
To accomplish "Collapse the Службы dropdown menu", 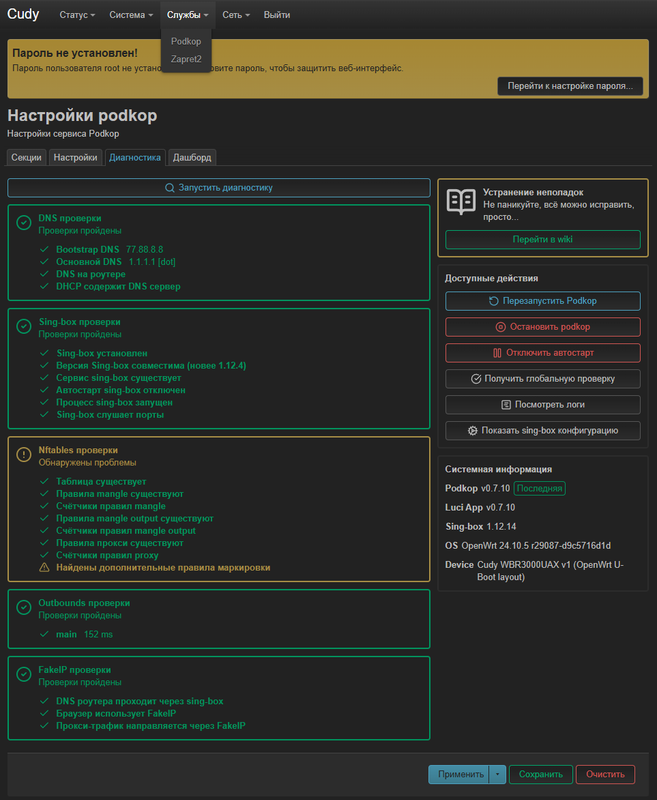I will (x=187, y=15).
